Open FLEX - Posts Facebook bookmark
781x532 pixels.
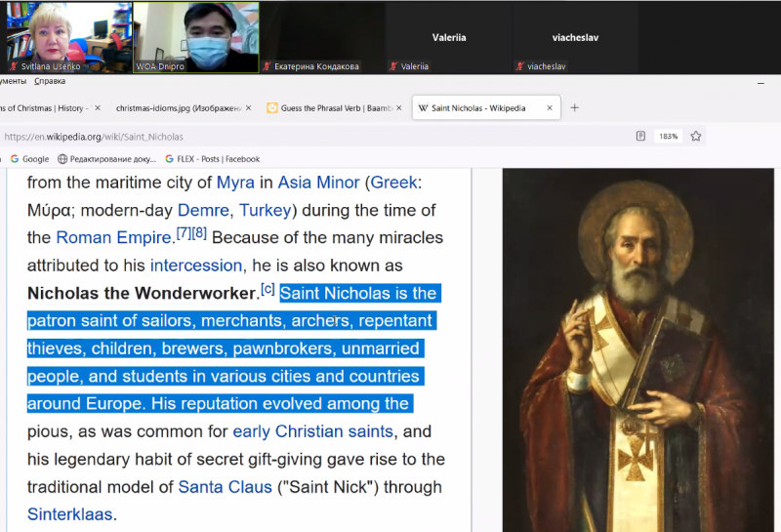(213, 159)
